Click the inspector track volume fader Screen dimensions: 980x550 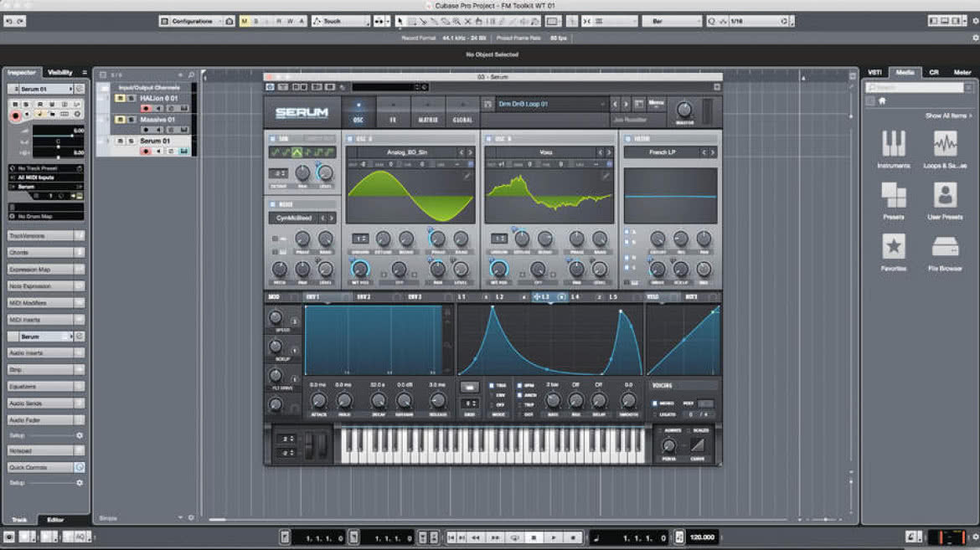59,135
